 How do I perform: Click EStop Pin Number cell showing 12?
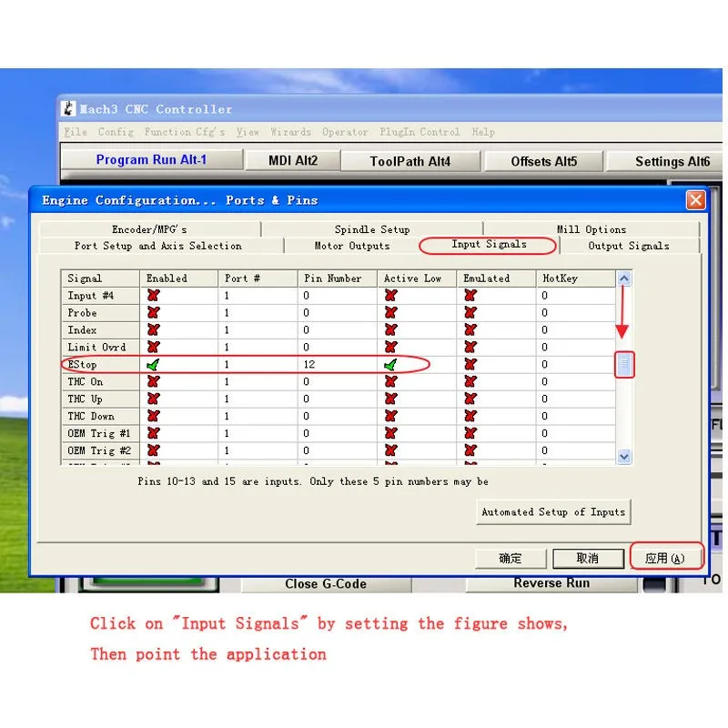[x=337, y=365]
